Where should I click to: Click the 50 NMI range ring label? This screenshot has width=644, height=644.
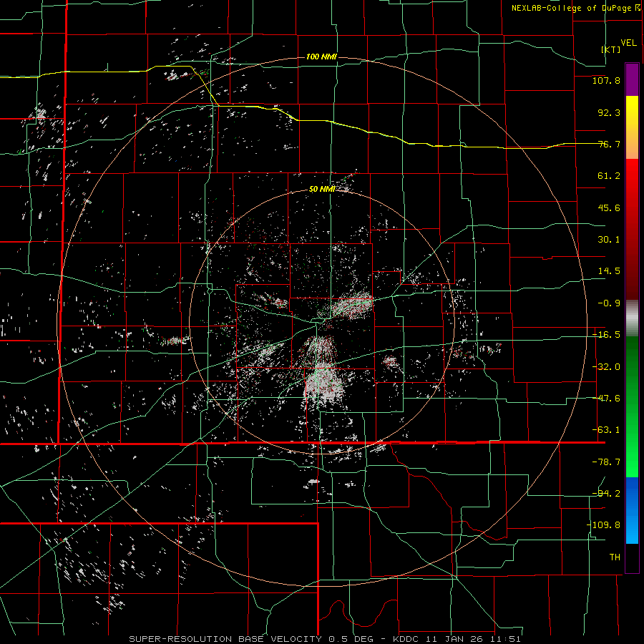(x=322, y=190)
